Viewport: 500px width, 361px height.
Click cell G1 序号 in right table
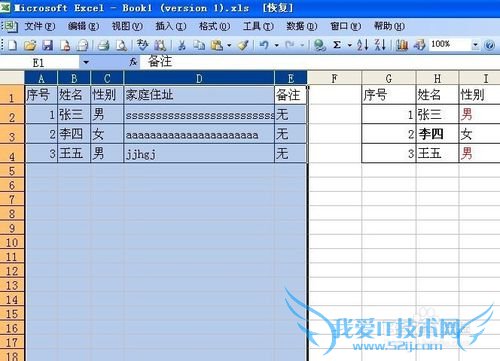coord(389,95)
